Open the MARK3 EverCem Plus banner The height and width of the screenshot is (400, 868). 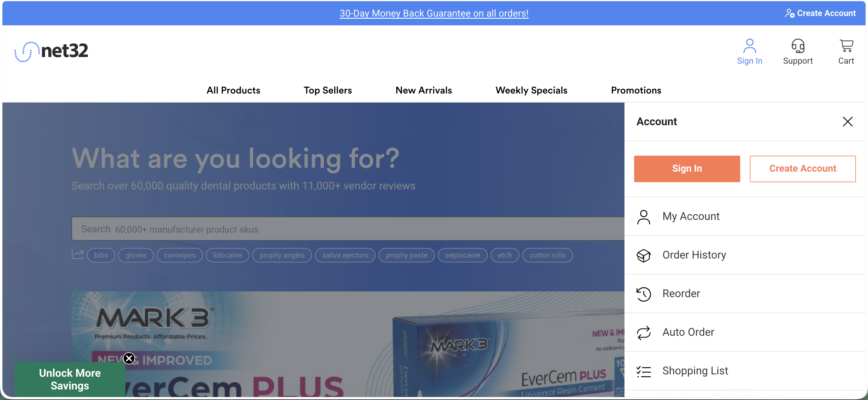pos(348,344)
